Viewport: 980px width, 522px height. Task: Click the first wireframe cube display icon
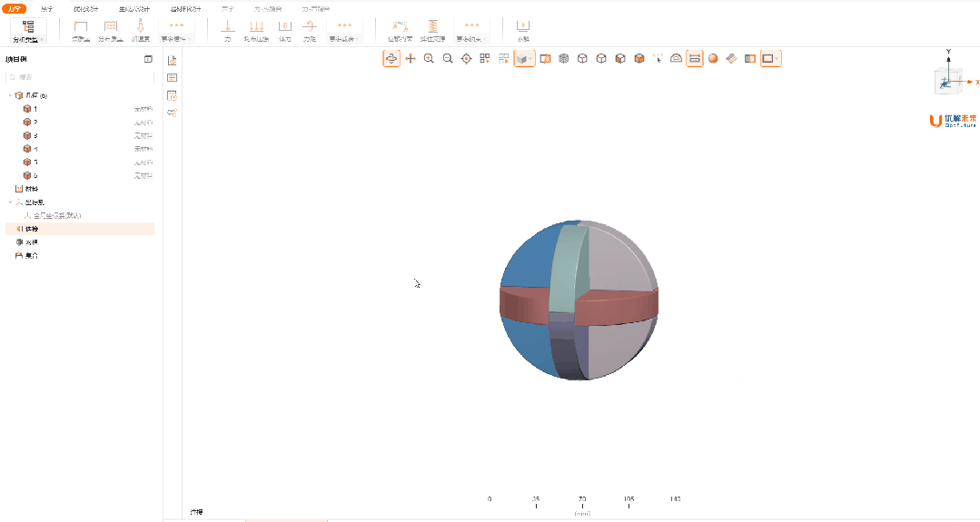[x=582, y=59]
